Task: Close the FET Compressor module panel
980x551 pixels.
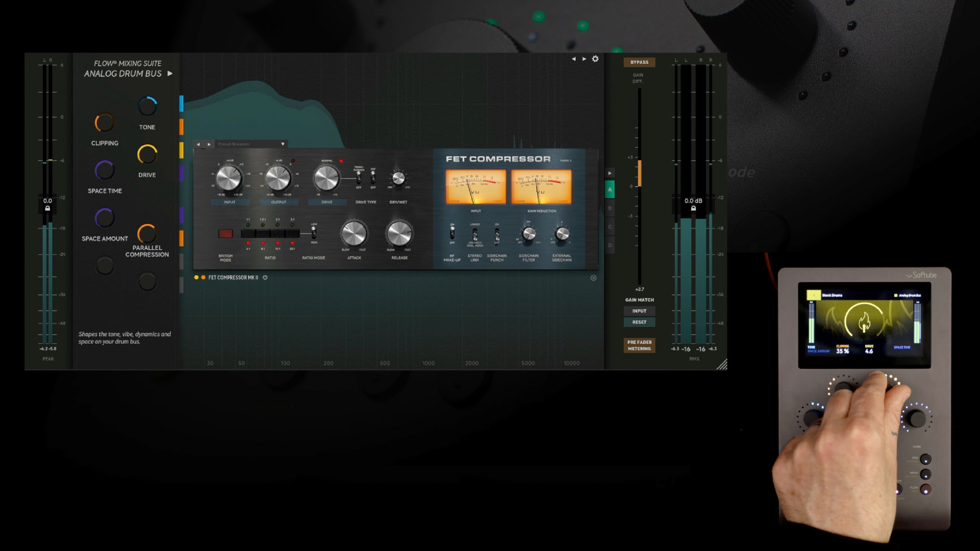Action: (x=593, y=278)
